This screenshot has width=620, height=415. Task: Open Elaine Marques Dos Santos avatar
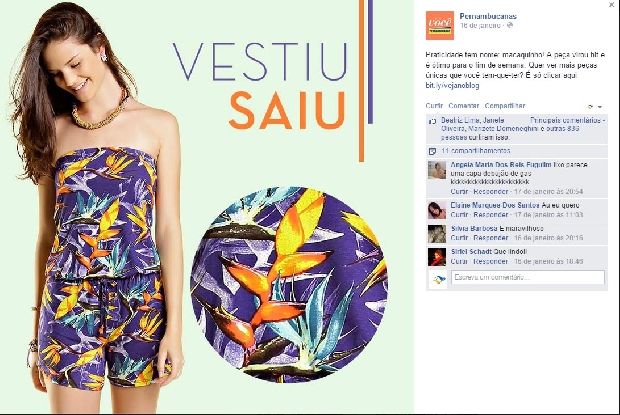(437, 210)
